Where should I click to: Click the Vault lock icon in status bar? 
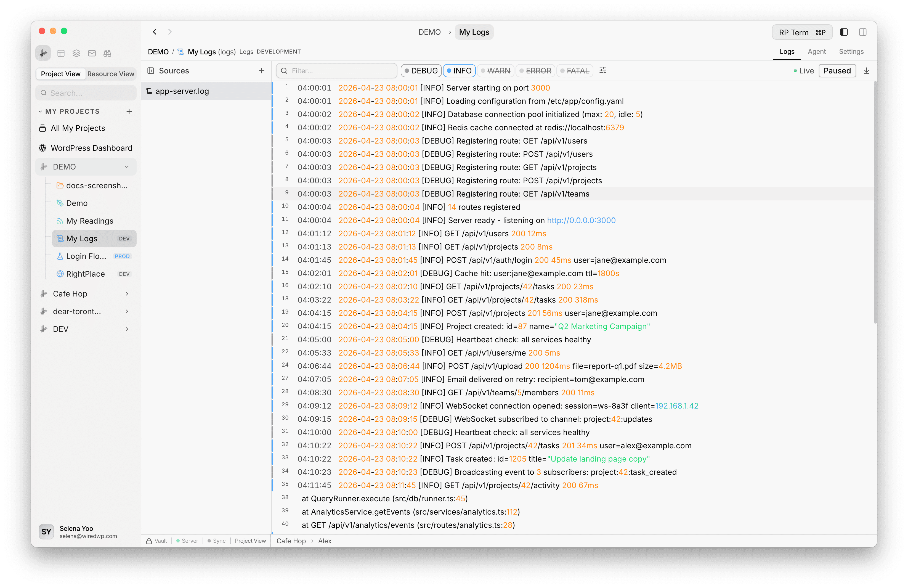pyautogui.click(x=149, y=541)
